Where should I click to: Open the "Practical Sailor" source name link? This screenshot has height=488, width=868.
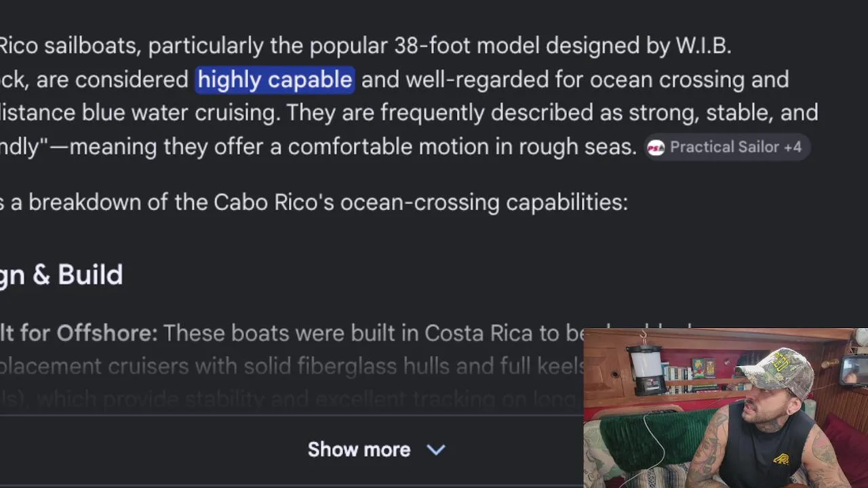(x=725, y=147)
